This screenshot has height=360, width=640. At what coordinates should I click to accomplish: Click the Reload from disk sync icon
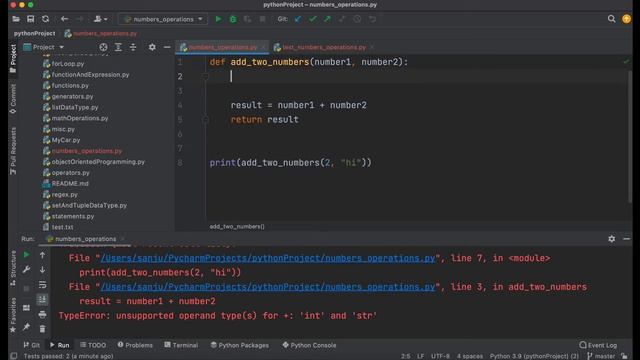45,19
